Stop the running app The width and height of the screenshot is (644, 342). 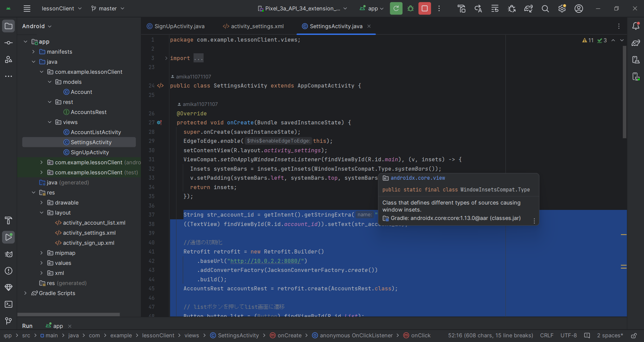[x=425, y=8]
